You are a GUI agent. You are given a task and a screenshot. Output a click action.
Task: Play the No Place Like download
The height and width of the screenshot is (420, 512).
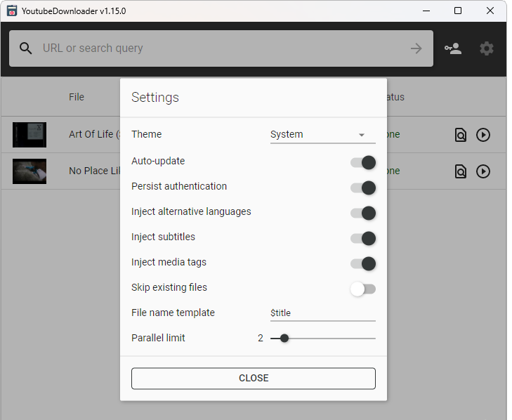click(483, 171)
